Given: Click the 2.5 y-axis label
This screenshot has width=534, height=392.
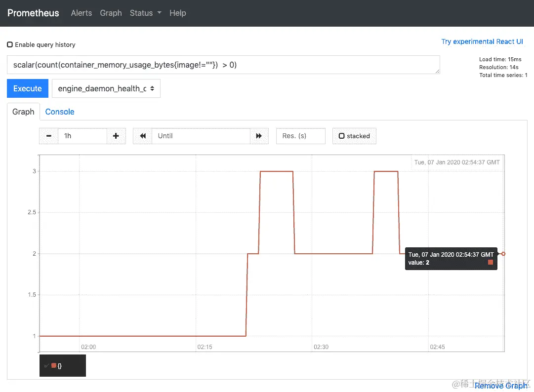Looking at the screenshot, I should pos(32,212).
